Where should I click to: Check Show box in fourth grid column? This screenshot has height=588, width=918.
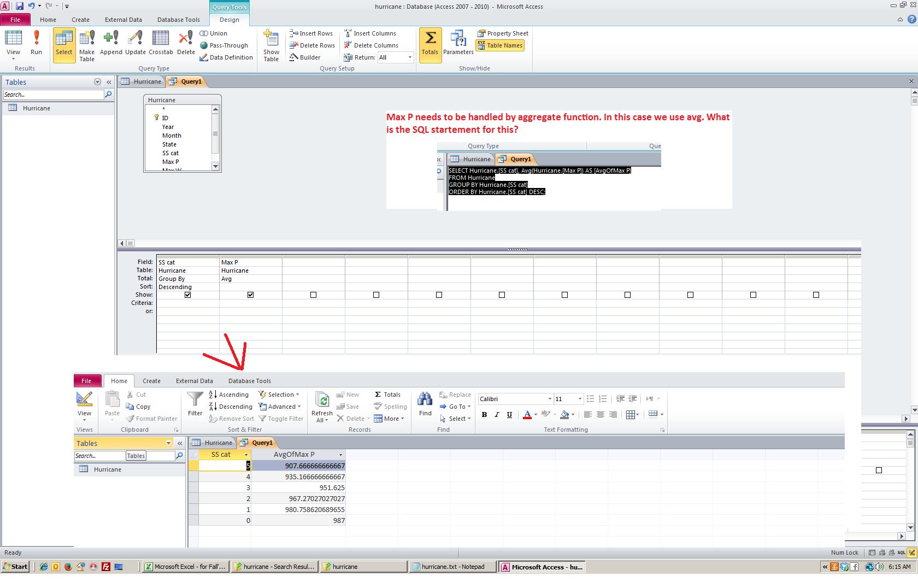376,295
